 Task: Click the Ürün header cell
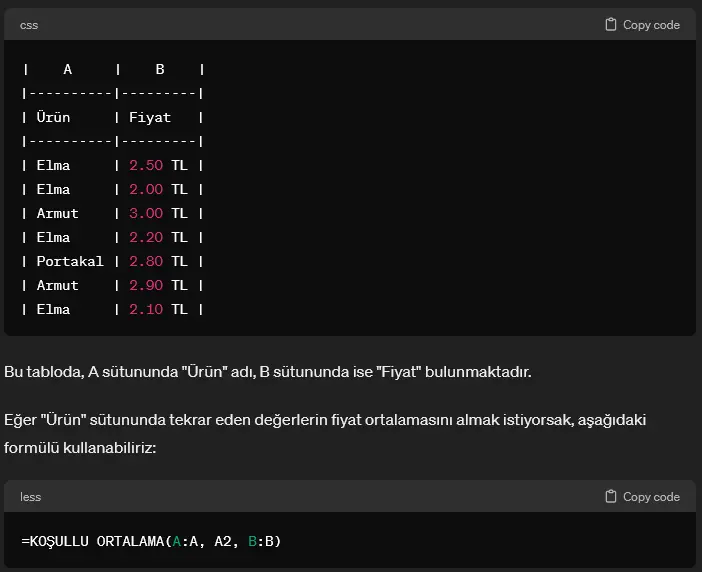(53, 117)
